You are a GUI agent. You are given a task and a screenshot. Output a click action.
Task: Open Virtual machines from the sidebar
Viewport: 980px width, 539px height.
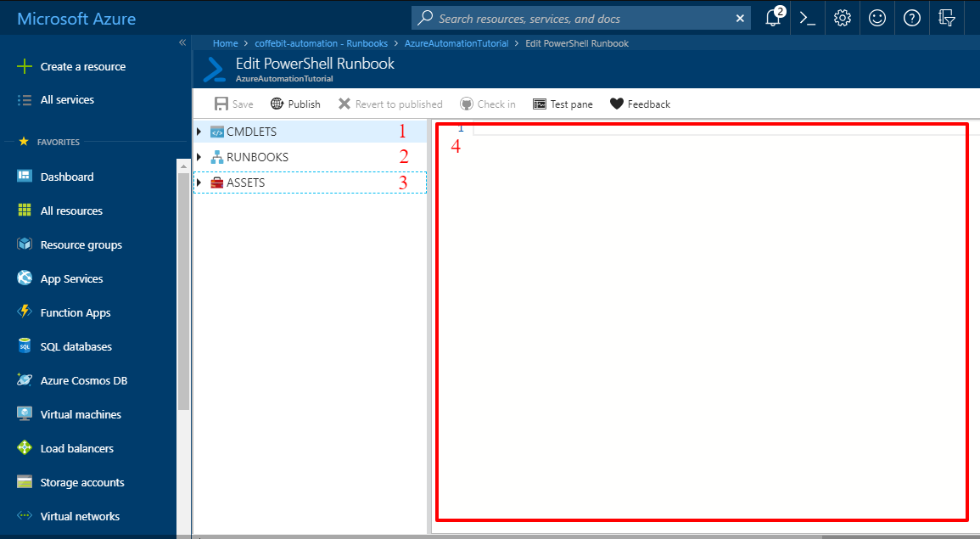pos(78,414)
